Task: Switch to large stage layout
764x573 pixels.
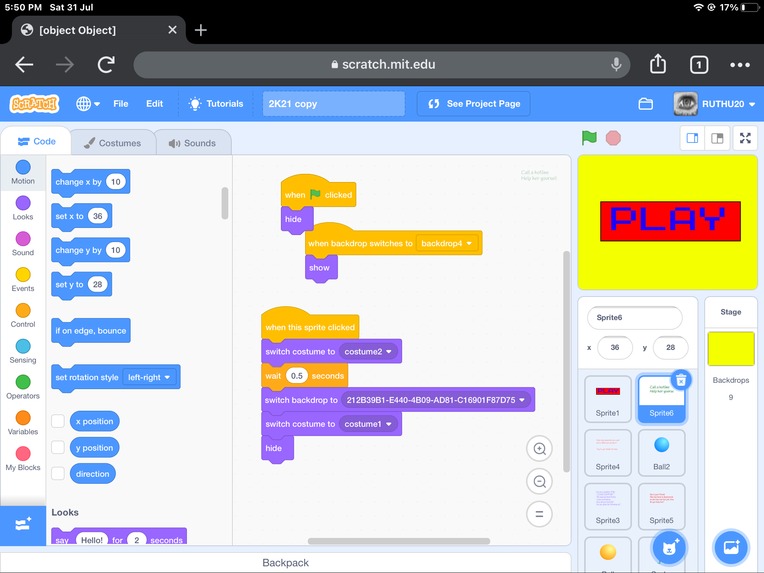Action: click(717, 138)
